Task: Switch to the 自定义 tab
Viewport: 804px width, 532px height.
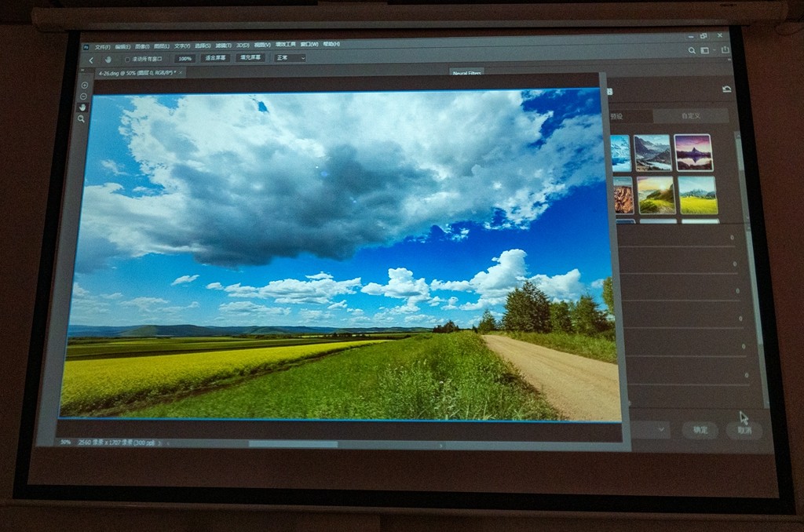Action: (690, 116)
